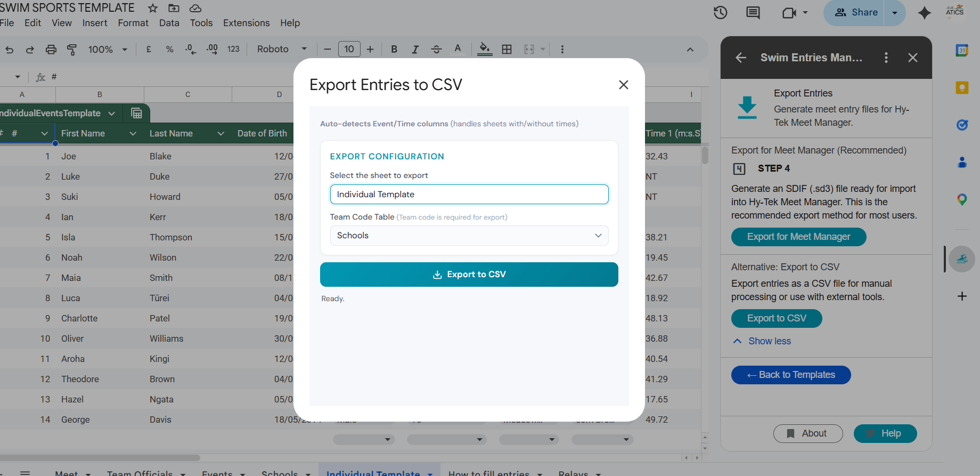Viewport: 980px width, 476px height.
Task: Open the Roboto font dropdown
Action: pos(282,50)
